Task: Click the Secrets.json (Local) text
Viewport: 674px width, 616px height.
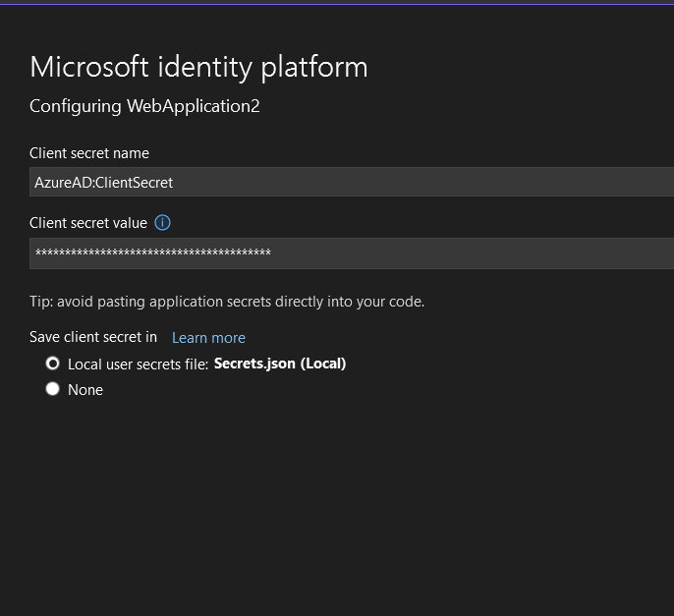Action: point(280,364)
